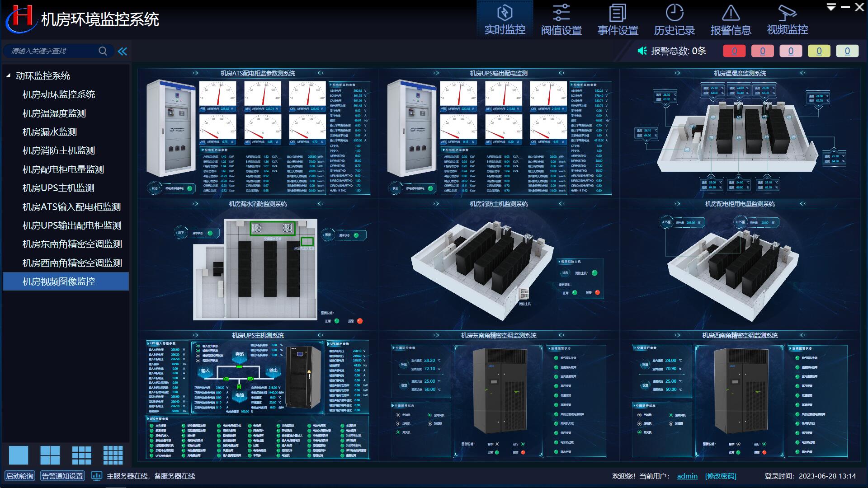Viewport: 868px width, 488px height.
Task: Open the 实时监控 real-time monitoring tab
Action: click(x=505, y=19)
